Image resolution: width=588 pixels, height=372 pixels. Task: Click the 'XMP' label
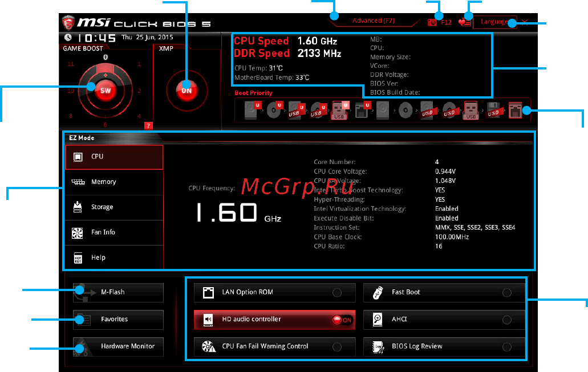coord(166,48)
